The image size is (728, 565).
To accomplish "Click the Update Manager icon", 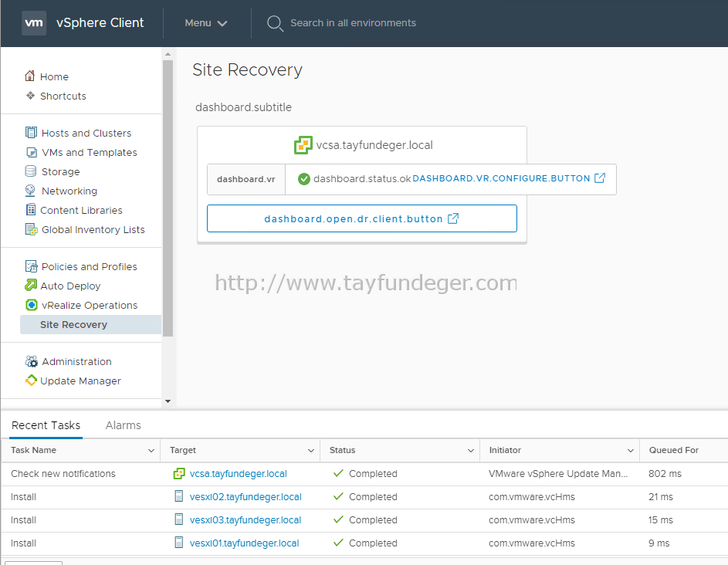I will (31, 381).
